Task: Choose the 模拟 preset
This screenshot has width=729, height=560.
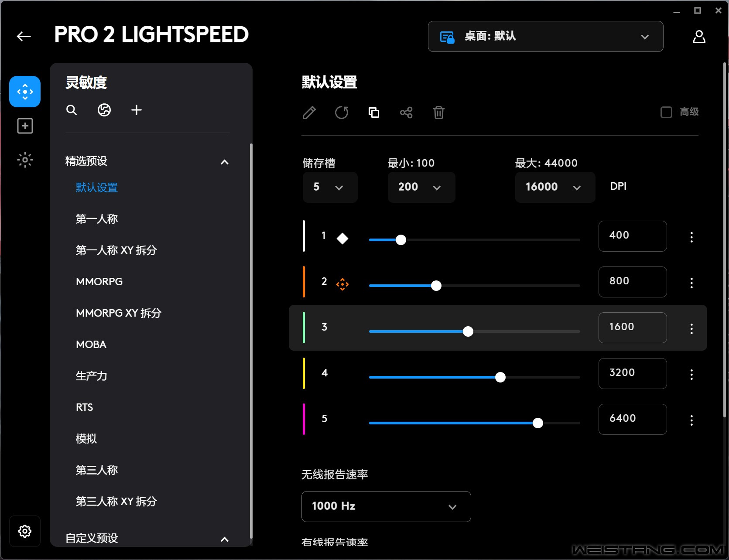Action: point(86,439)
